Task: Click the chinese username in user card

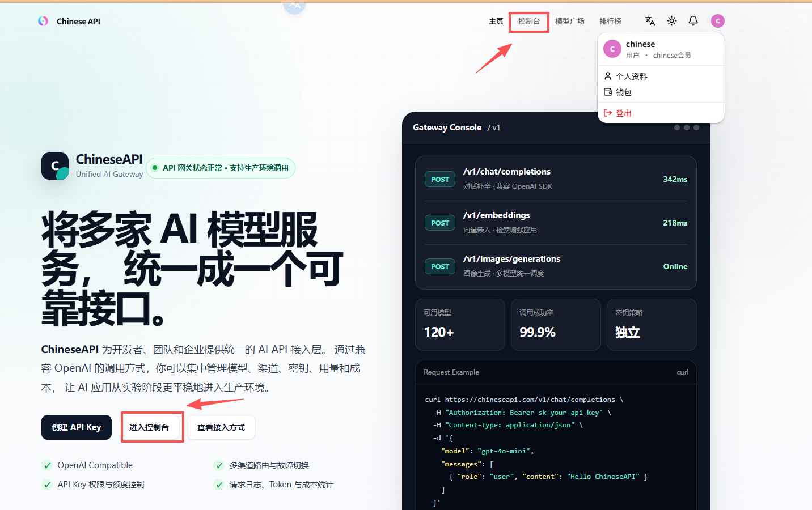Action: point(640,44)
